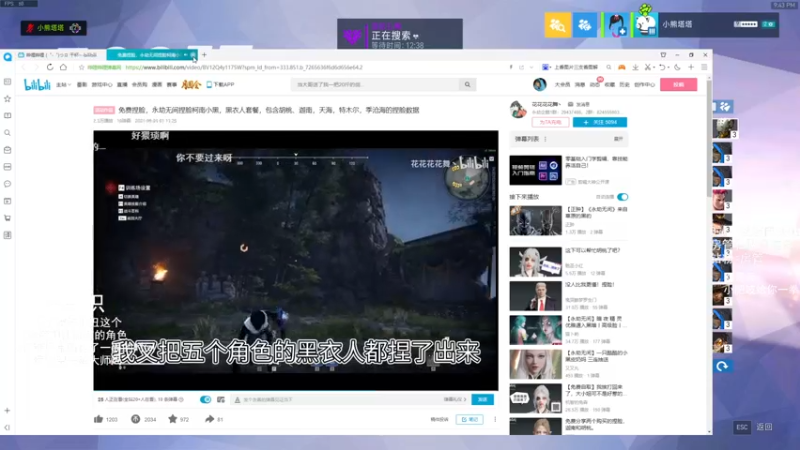Click the ESC 返回 button in game overlay
The width and height of the screenshot is (800, 450).
pos(753,427)
